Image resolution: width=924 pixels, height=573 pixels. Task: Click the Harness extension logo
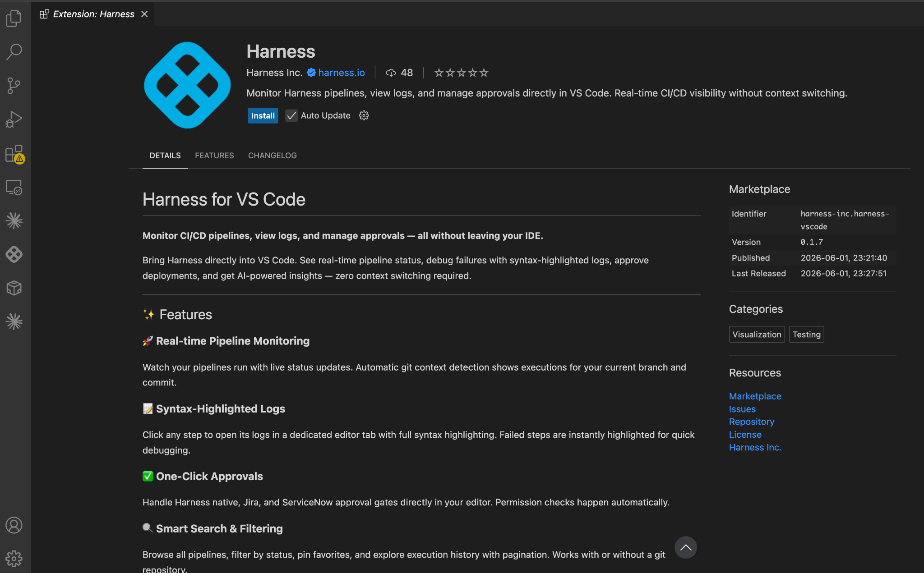(x=187, y=85)
